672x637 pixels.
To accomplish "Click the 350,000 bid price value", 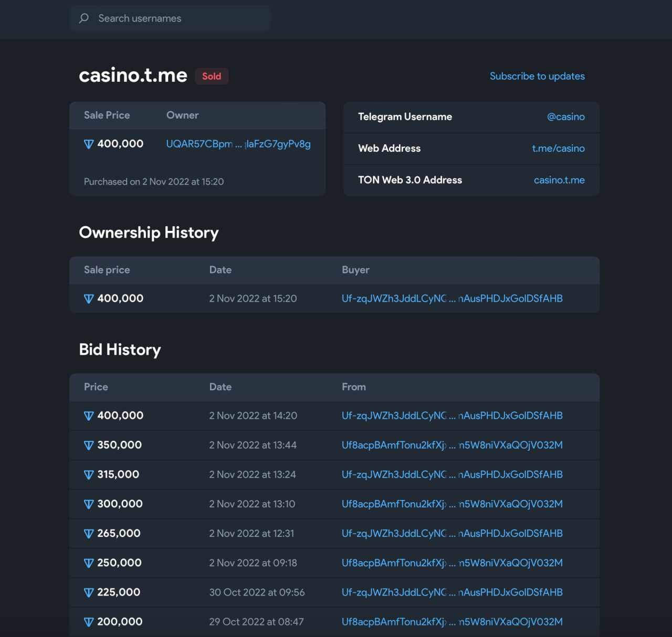I will tap(119, 445).
